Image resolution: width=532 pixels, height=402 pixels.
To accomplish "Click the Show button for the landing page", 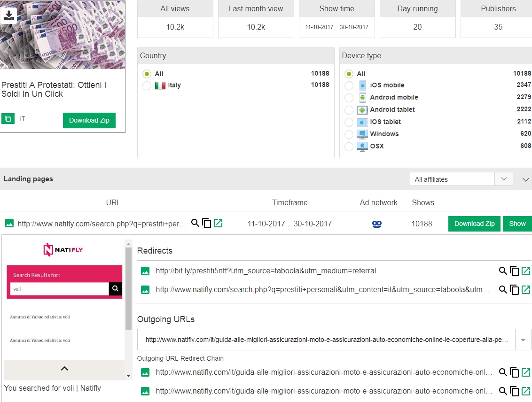I will pos(517,224).
